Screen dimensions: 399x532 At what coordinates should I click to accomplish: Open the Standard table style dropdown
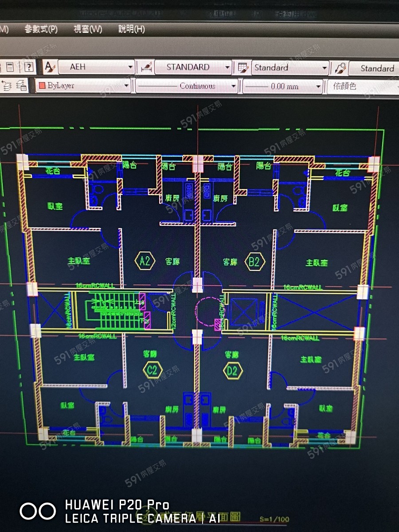point(325,68)
